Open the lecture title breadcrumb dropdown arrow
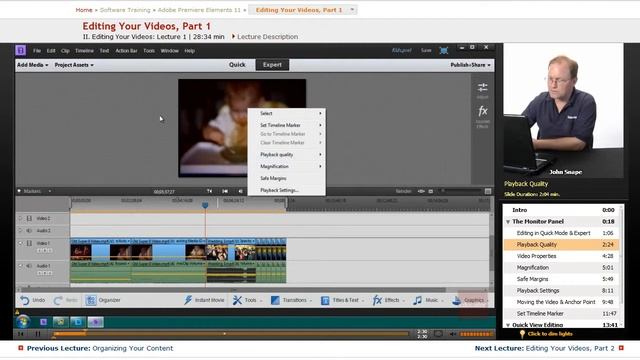 [x=352, y=9]
